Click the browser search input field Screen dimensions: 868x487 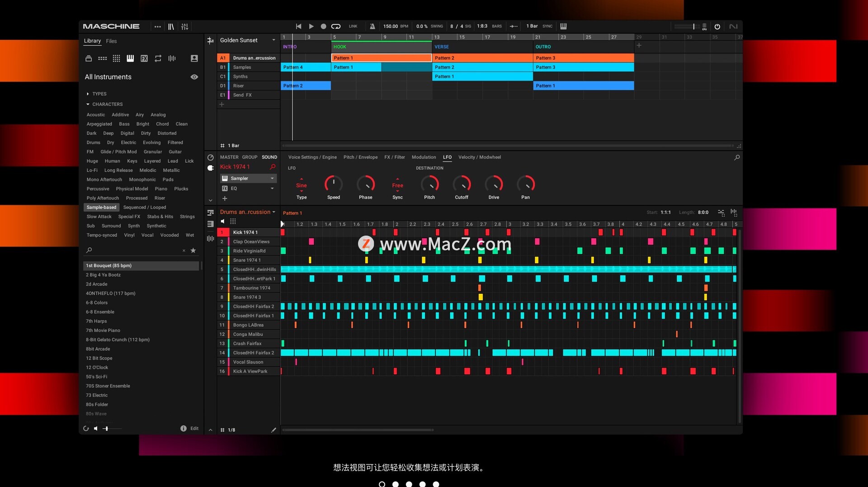(136, 251)
